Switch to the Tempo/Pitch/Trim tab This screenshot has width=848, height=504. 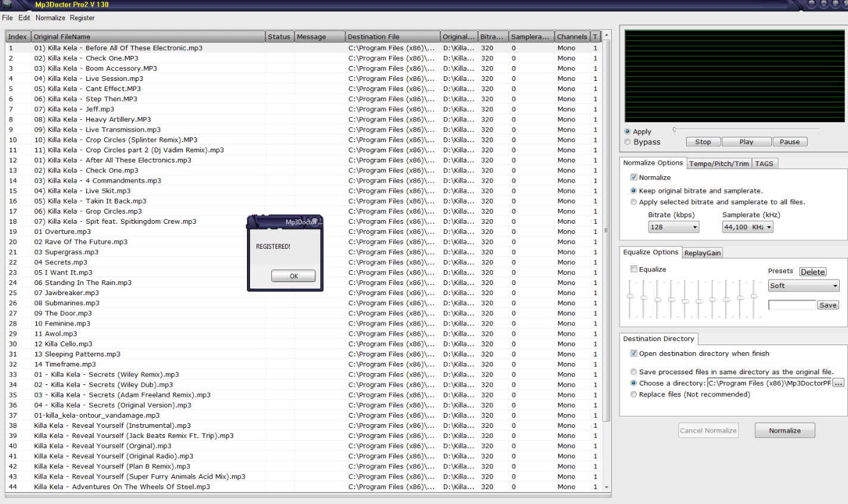pyautogui.click(x=719, y=164)
